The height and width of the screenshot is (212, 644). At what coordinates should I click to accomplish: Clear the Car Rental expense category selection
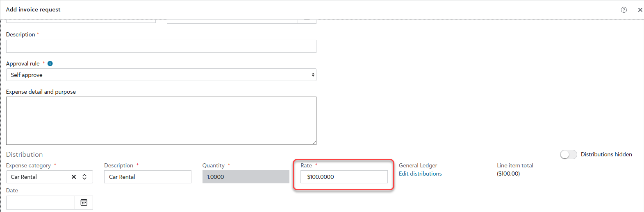pos(74,177)
